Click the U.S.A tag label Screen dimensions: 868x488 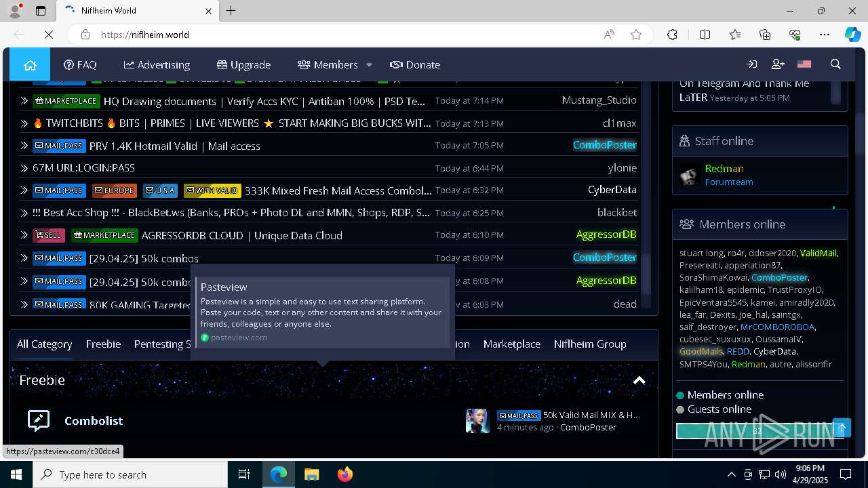(160, 190)
